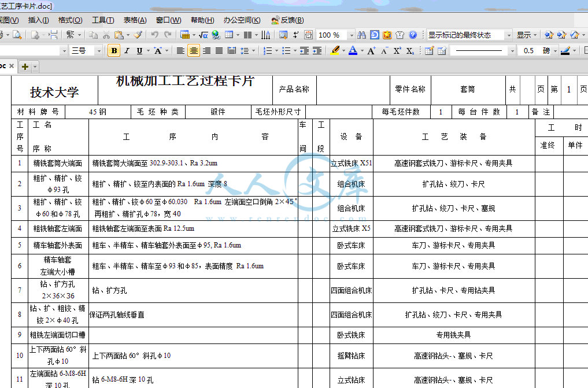Image resolution: width=588 pixels, height=388 pixels.
Task: Apply yellow highlight color
Action: pos(335,51)
